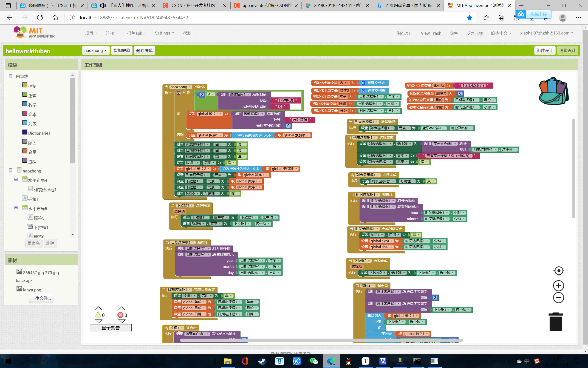This screenshot has width=588, height=368.
Task: Click the blue favorites star icon
Action: 469,17
